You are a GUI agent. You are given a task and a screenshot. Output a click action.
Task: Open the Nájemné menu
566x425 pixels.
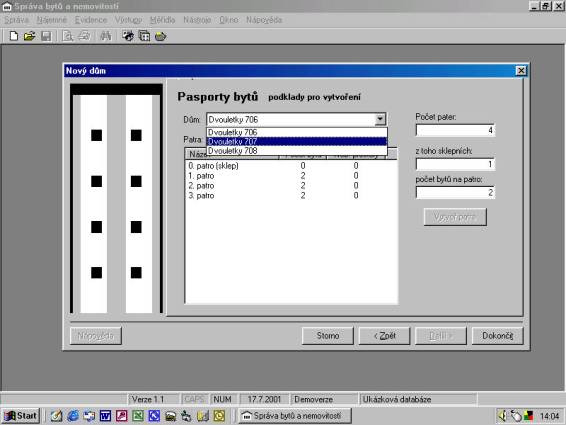point(52,20)
